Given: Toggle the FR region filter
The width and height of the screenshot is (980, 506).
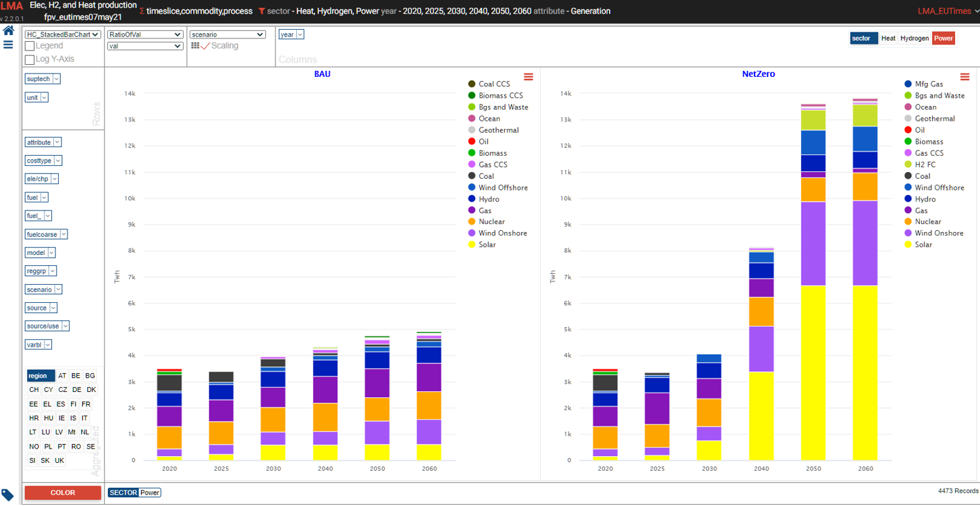Looking at the screenshot, I should (86, 404).
